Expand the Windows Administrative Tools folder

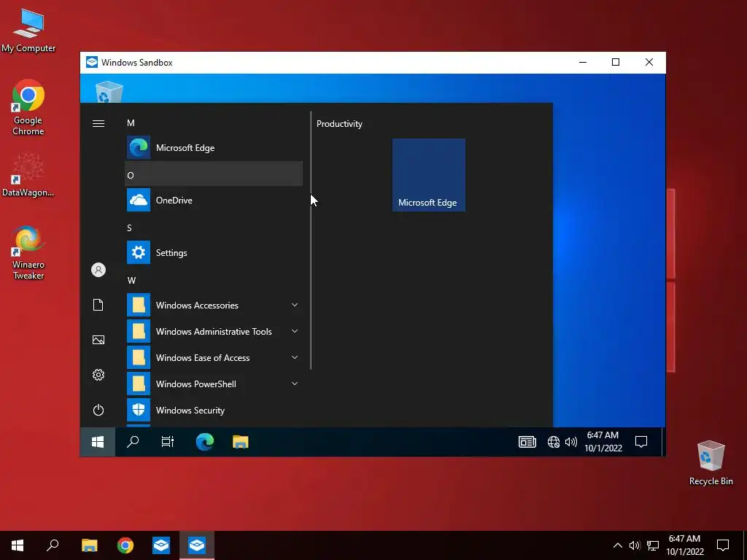[214, 332]
